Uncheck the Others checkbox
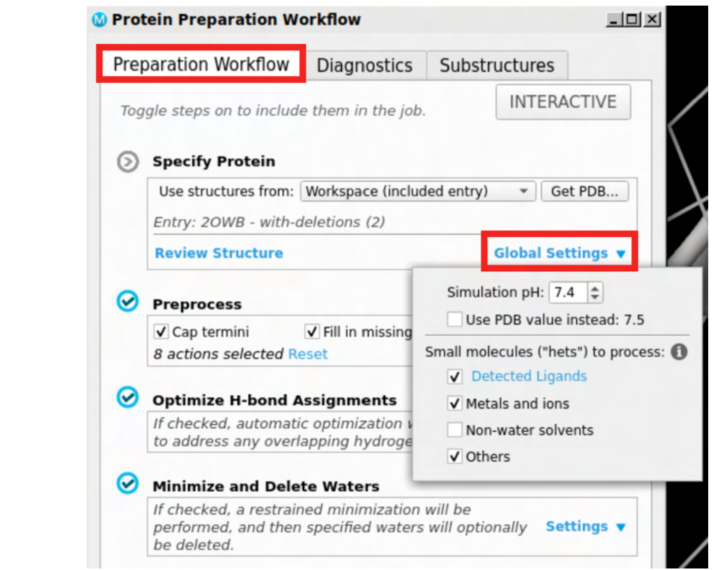Screen dimensions: 728x570 coord(455,456)
